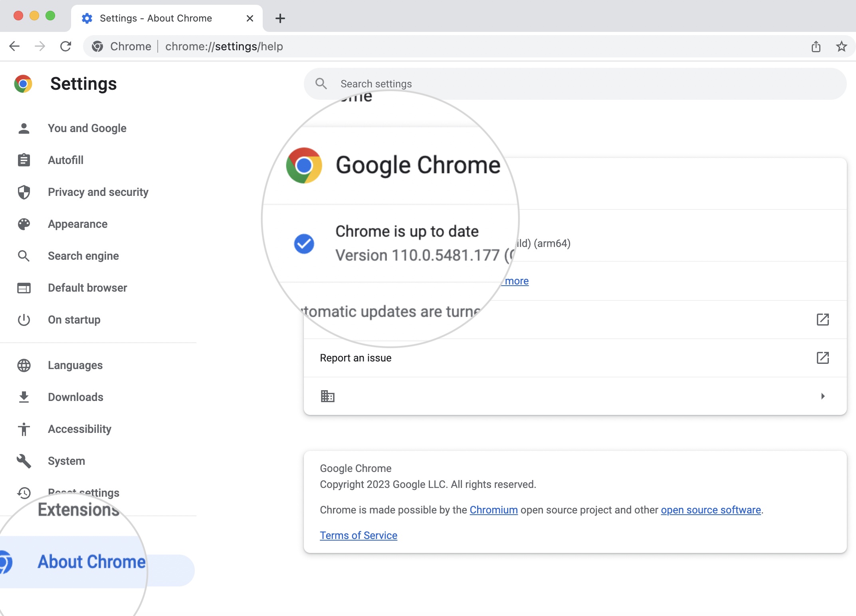
Task: Click the palette icon beside Appearance
Action: (24, 224)
